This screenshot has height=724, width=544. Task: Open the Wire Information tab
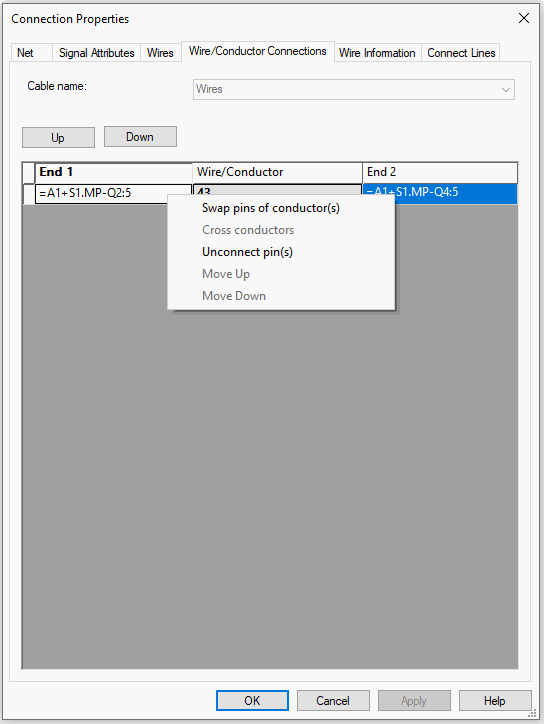pos(377,53)
